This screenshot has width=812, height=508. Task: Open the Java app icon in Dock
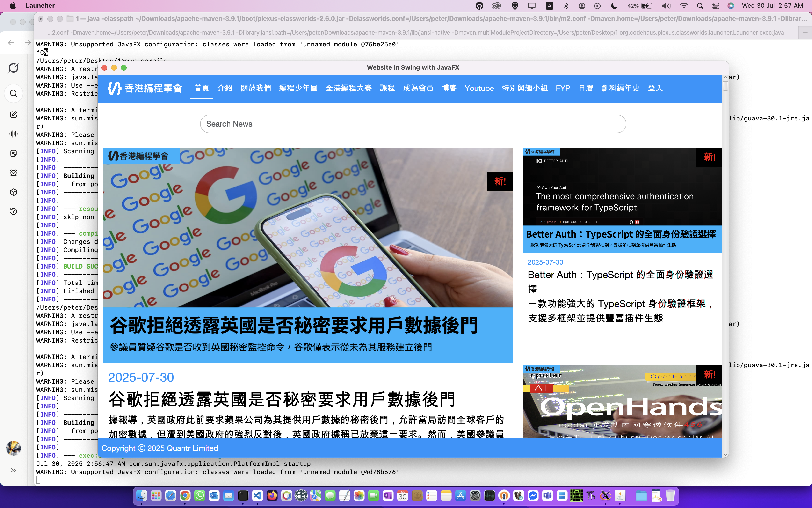pyautogui.click(x=620, y=496)
